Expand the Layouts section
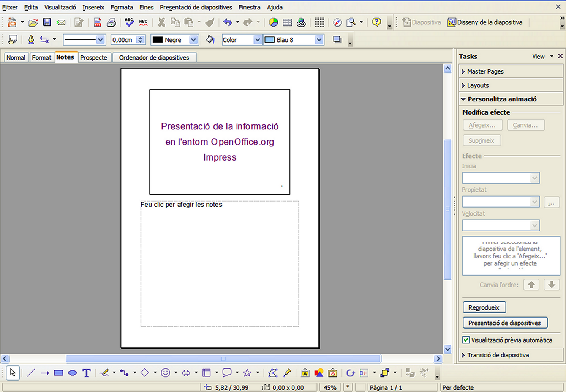Image resolution: width=566 pixels, height=392 pixels. coord(511,85)
